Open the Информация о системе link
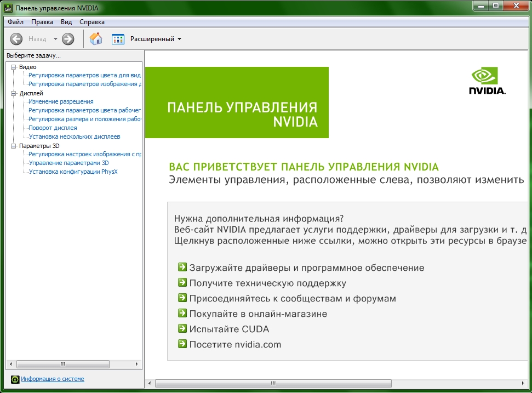The image size is (532, 393). pyautogui.click(x=53, y=379)
